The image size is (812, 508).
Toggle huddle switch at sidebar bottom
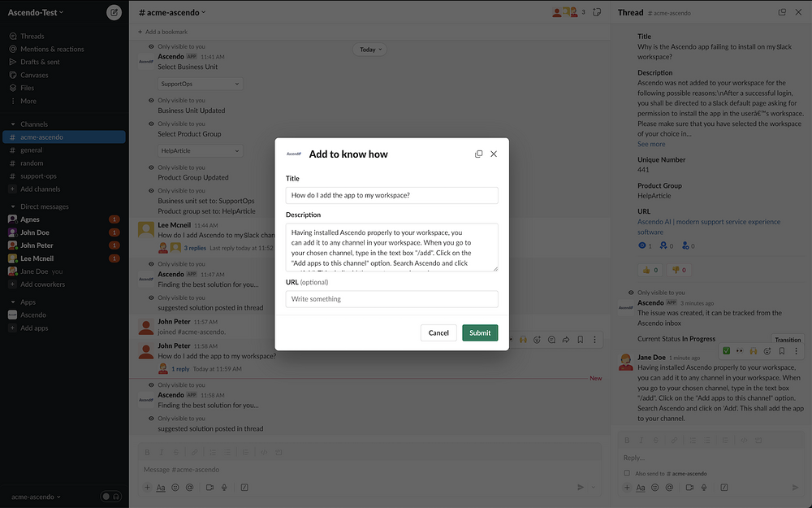pyautogui.click(x=110, y=497)
